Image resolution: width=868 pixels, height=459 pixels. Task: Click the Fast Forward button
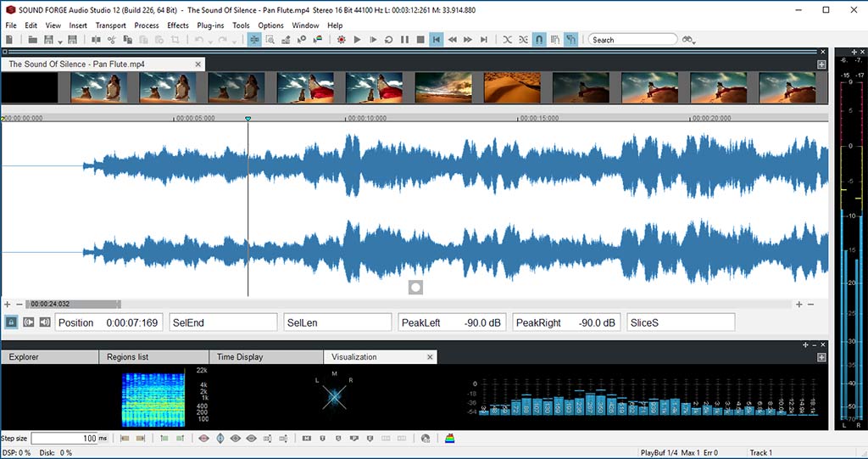[x=468, y=40]
